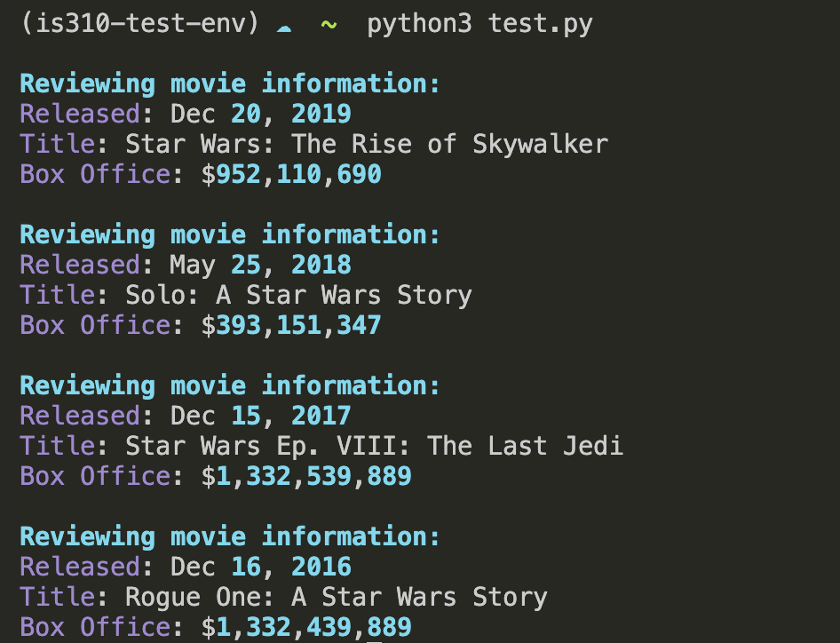Screen dimensions: 840x643
Task: Click the box office value $952,110,690
Action: [x=292, y=174]
